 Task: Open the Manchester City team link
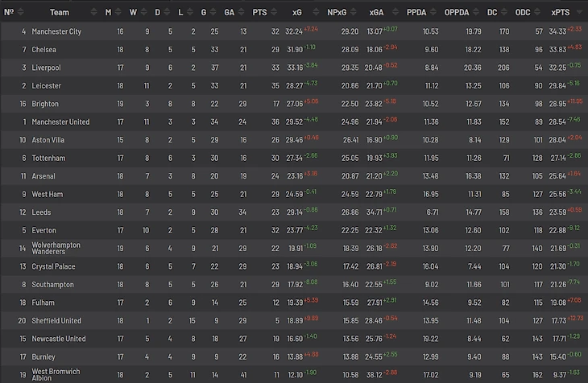click(56, 31)
